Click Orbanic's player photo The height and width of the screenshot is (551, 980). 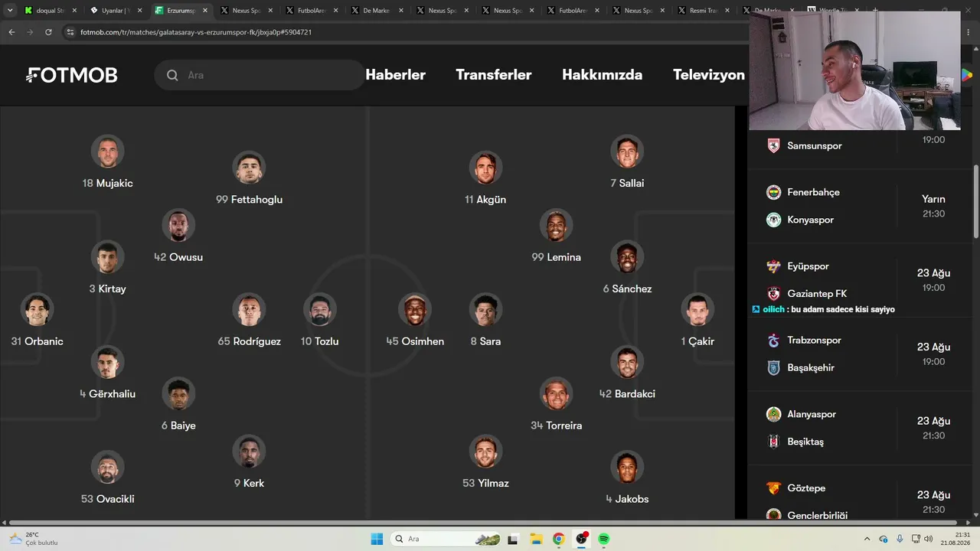pos(37,310)
